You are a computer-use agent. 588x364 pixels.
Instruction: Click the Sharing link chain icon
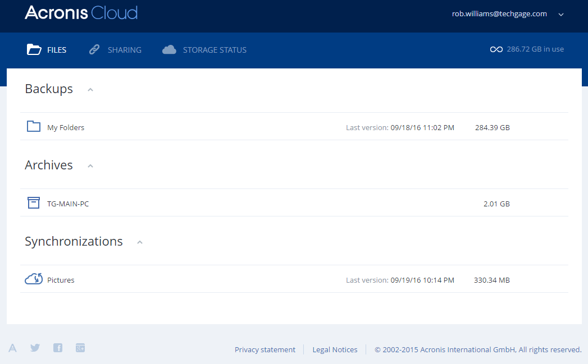pos(94,49)
